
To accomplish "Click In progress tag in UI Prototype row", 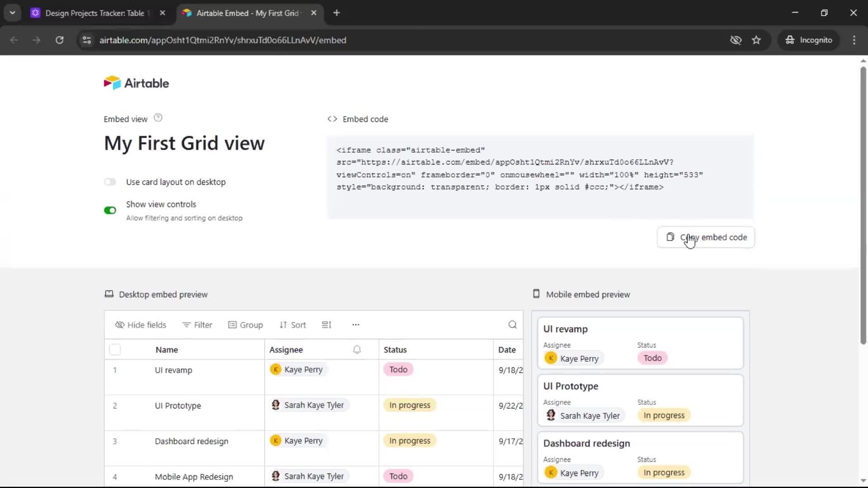I will pos(410,405).
